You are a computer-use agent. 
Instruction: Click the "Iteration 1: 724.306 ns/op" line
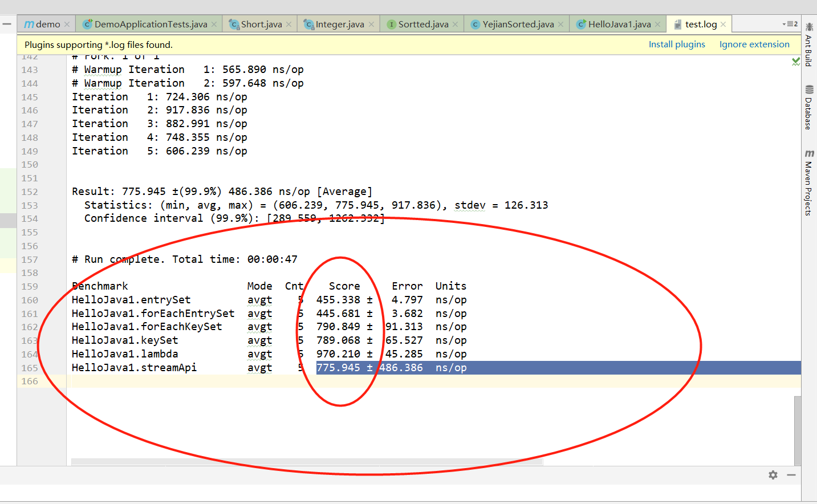click(x=160, y=97)
